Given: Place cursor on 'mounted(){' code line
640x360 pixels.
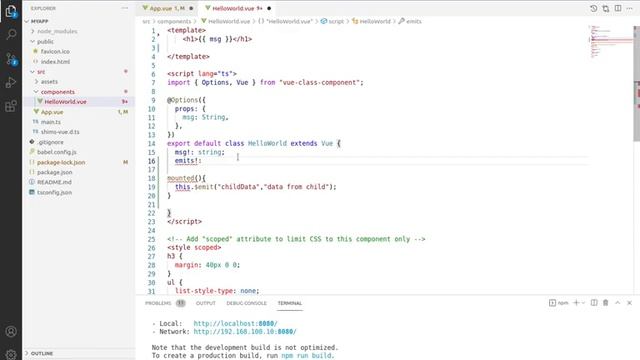Looking at the screenshot, I should 186,178.
